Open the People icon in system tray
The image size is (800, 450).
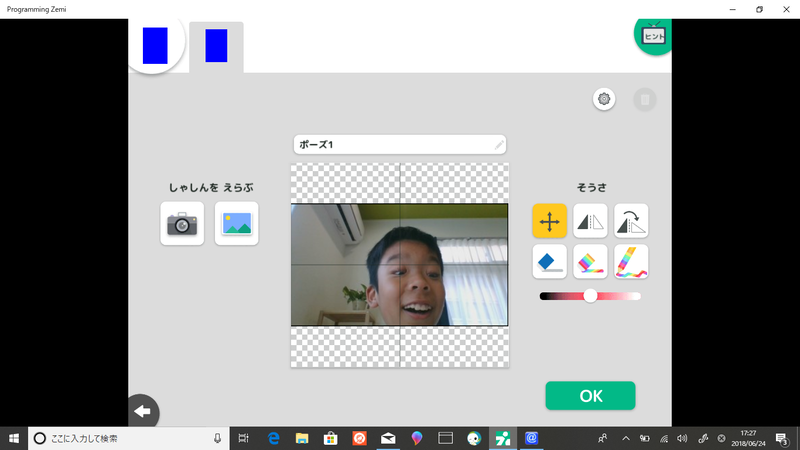(x=603, y=438)
